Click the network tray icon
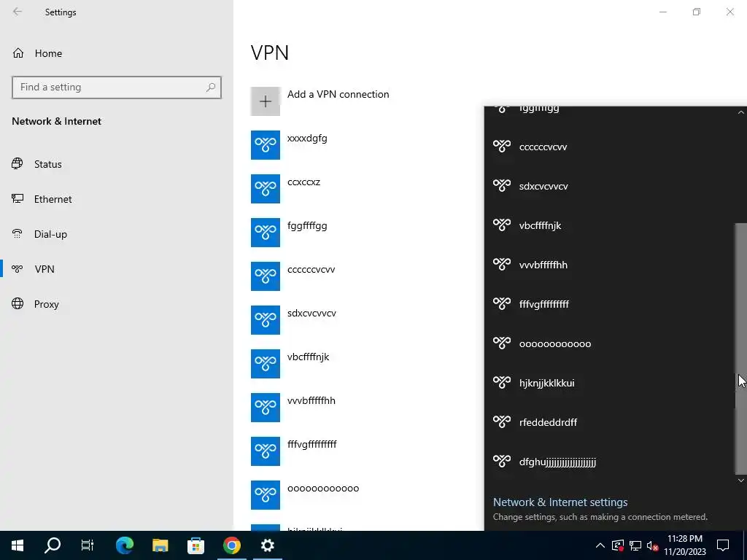Screen dimensions: 747x560 [635, 545]
